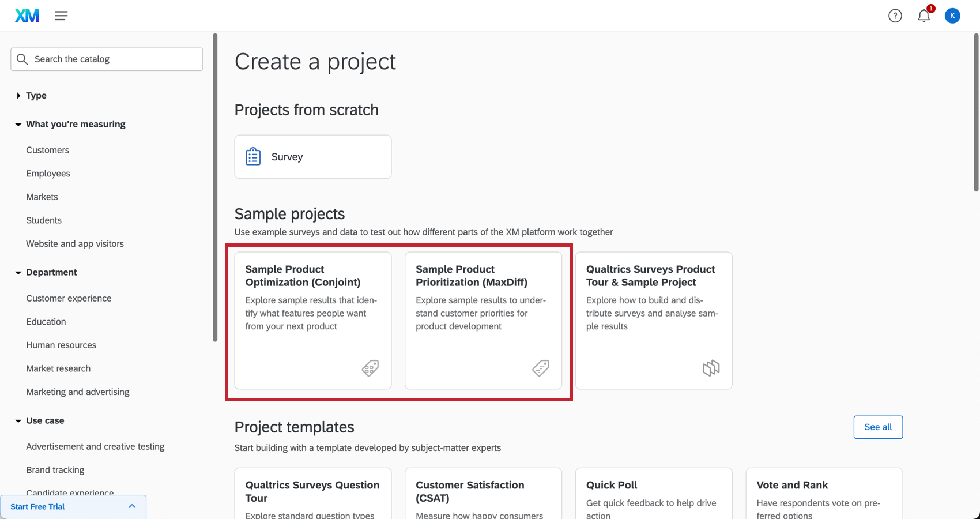The image size is (980, 519).
Task: Open the hamburger navigation menu
Action: (x=61, y=16)
